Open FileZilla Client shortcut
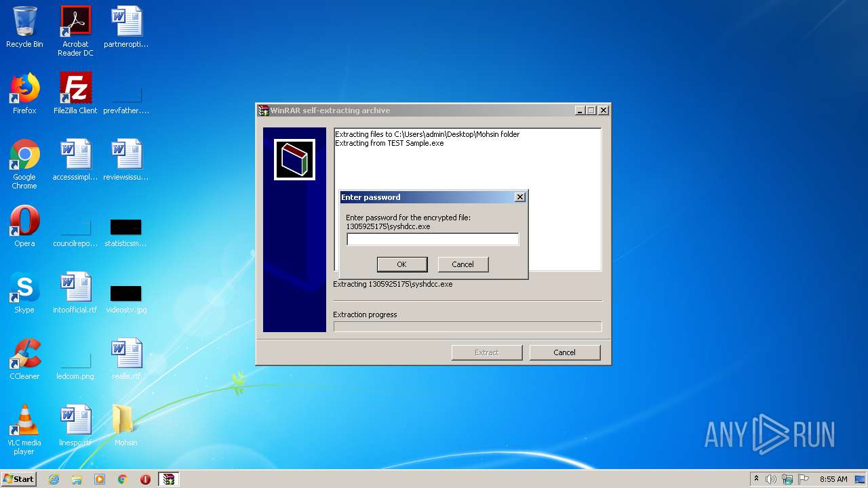 (x=75, y=94)
